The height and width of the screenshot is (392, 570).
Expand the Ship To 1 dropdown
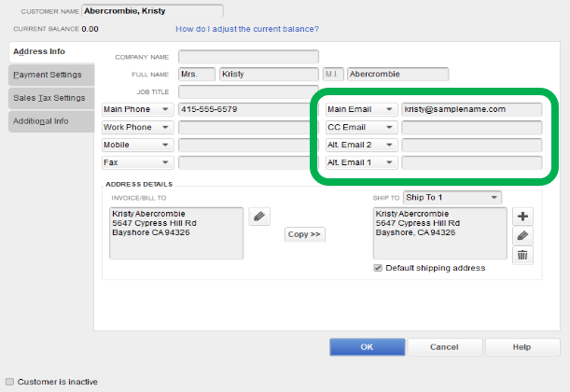coord(452,198)
